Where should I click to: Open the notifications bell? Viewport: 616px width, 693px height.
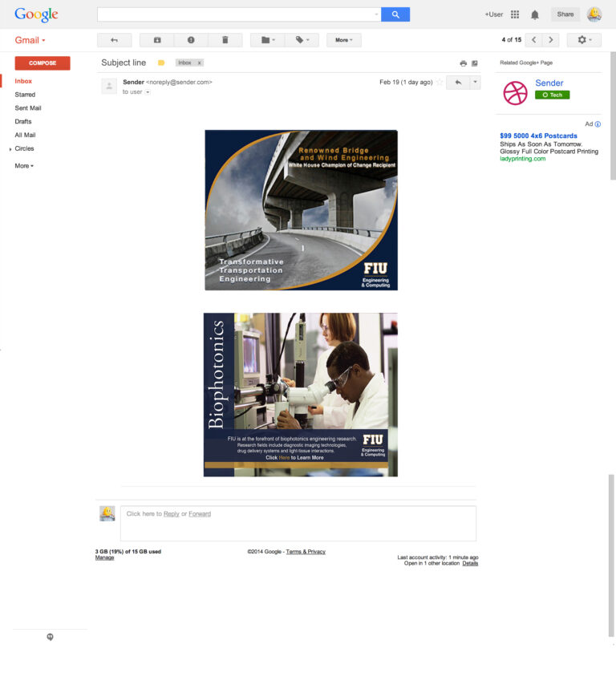(535, 15)
